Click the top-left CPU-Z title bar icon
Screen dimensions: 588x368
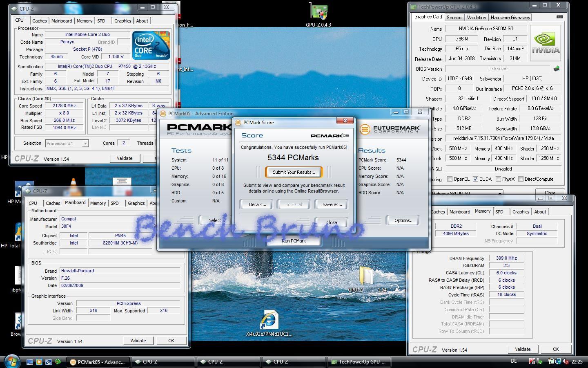click(15, 9)
